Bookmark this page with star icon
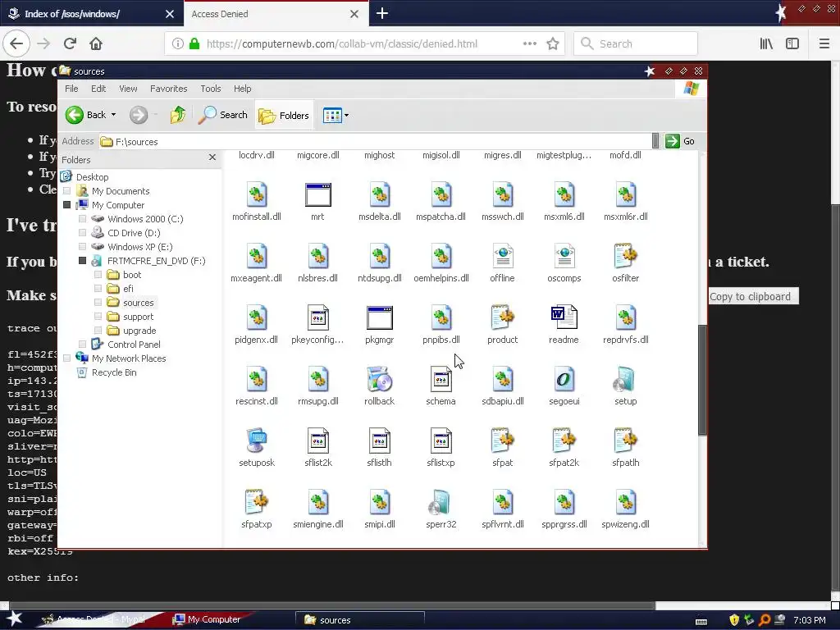The height and width of the screenshot is (630, 840). point(553,43)
